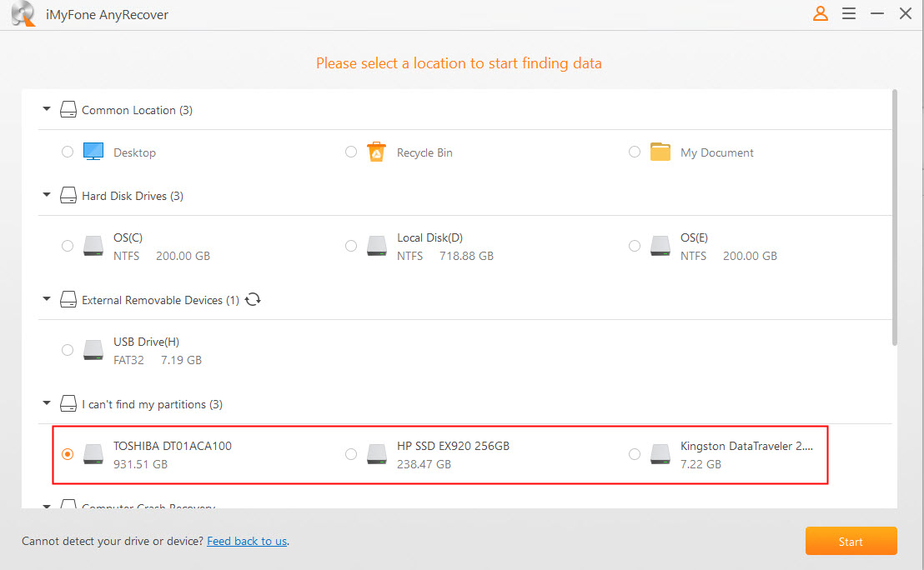Click the OS(E) drive icon
This screenshot has height=570, width=924.
(660, 246)
